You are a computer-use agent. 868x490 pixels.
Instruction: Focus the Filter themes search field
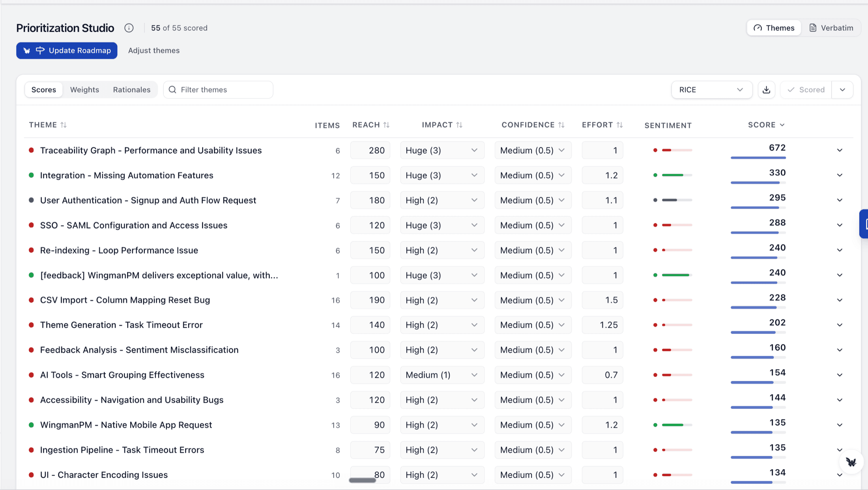click(x=218, y=90)
